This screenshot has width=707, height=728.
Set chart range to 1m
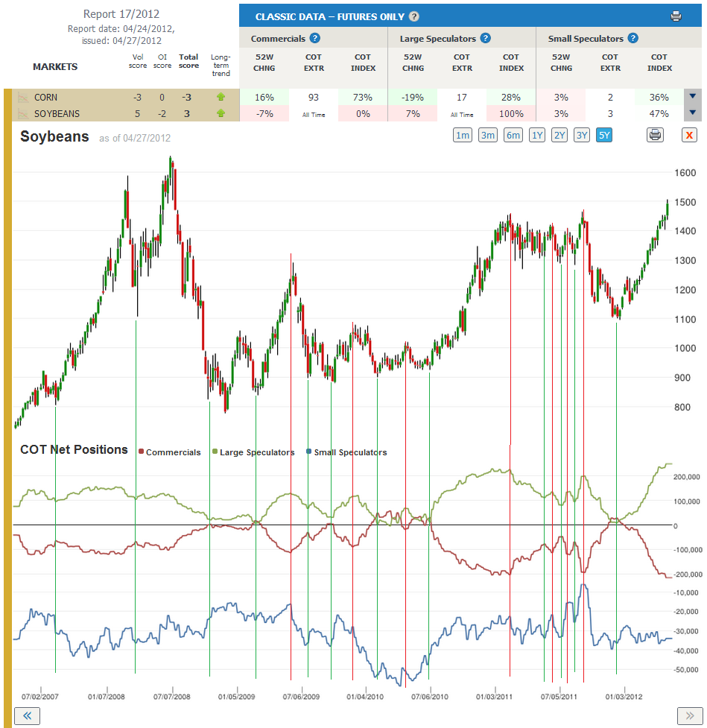pyautogui.click(x=463, y=135)
